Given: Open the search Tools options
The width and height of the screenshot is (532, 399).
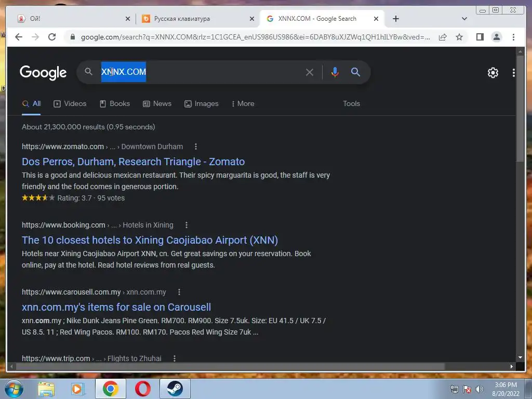Looking at the screenshot, I should 351,103.
